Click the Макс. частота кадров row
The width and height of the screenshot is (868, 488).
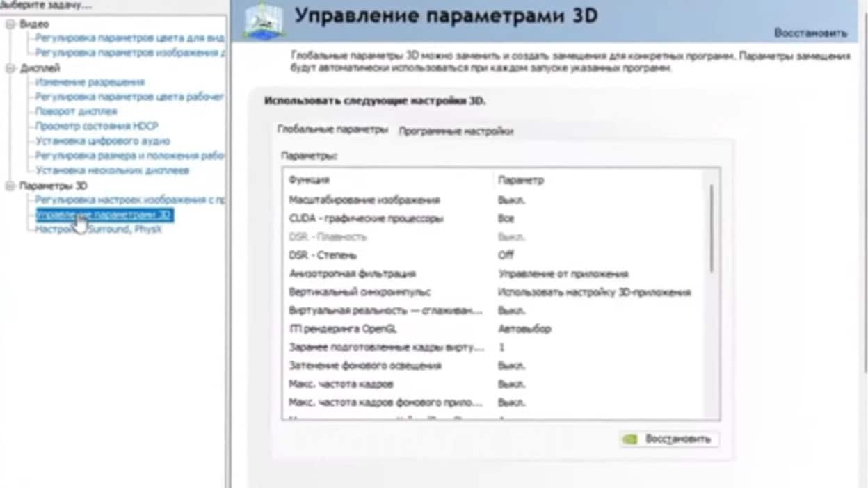pos(341,384)
